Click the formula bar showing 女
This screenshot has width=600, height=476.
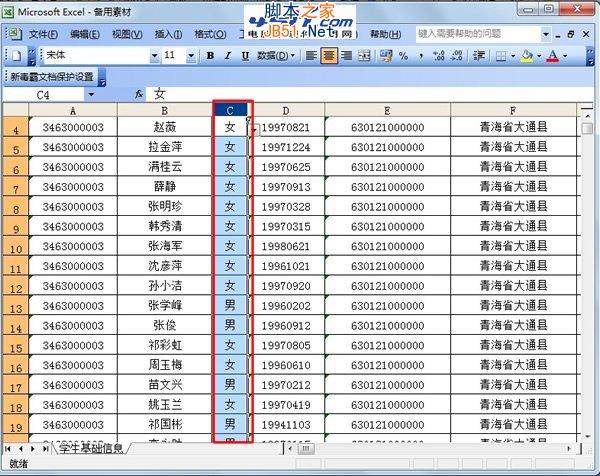(x=367, y=94)
